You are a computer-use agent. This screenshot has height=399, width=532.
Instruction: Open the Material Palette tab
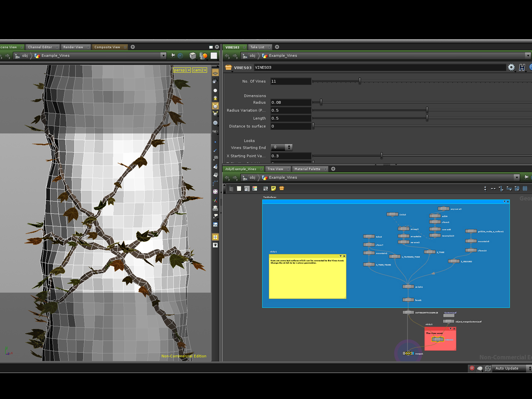click(307, 169)
